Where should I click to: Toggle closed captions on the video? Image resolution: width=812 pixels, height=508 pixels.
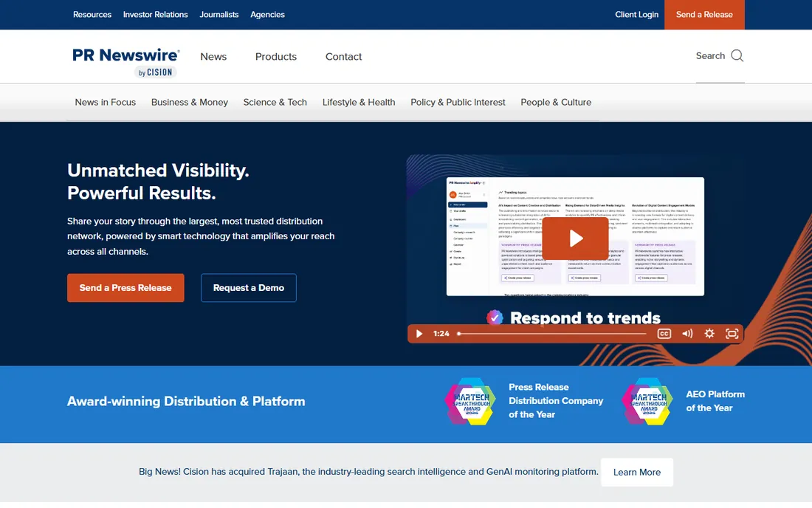coord(664,334)
